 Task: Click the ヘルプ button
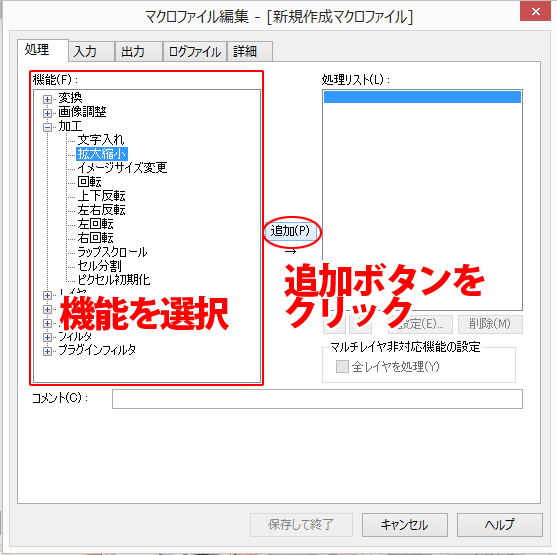[499, 525]
